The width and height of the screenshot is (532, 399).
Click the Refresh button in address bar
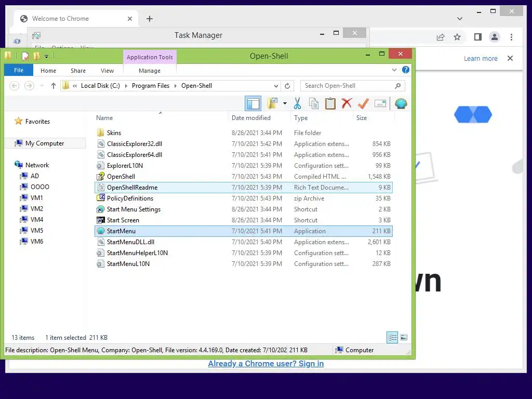tap(287, 86)
